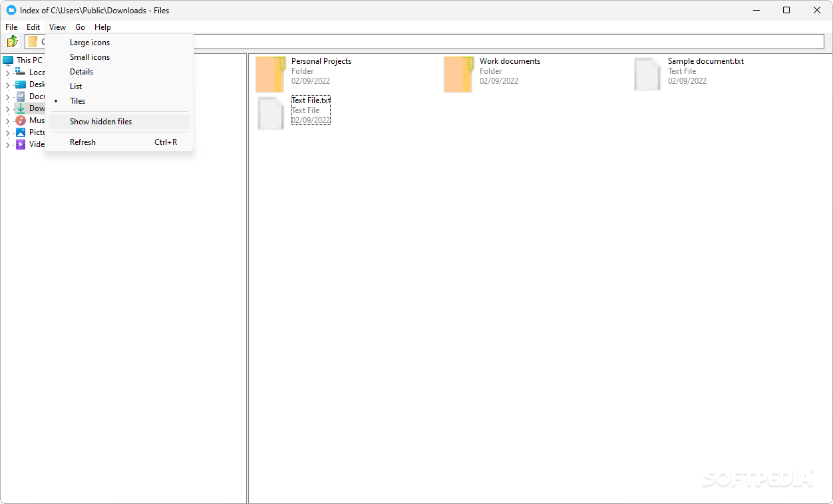Choose Refresh from the View menu
The width and height of the screenshot is (833, 504).
click(119, 142)
